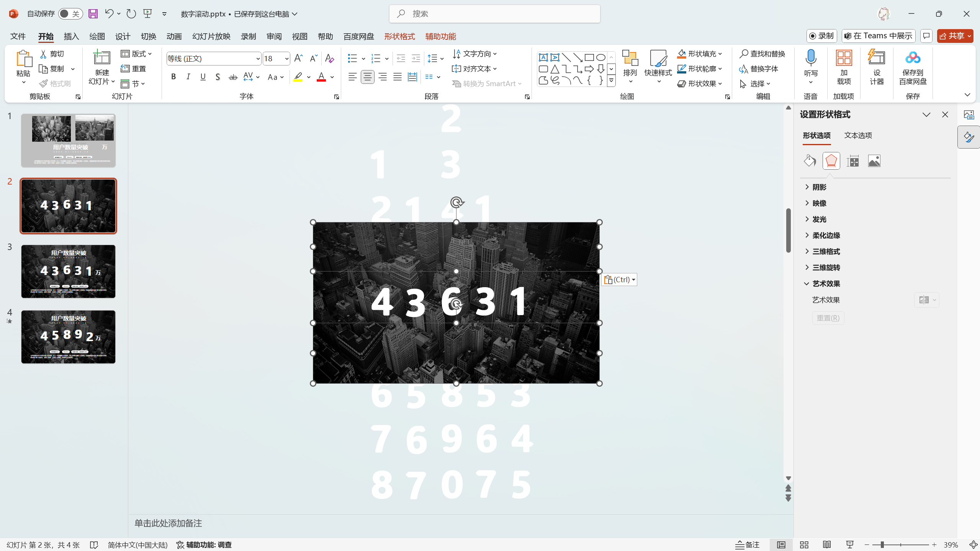Open the Design (设计) tab
The image size is (980, 551).
[x=123, y=36]
